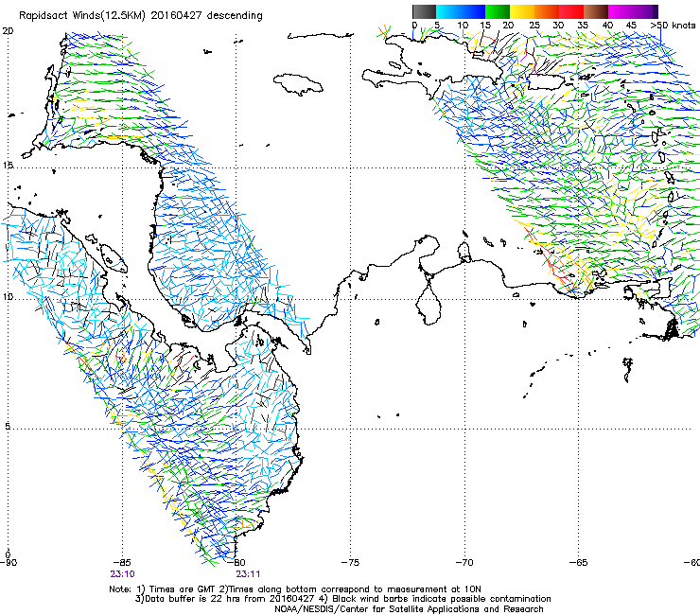
Task: Click the Rapidscat Winds title text
Action: (x=141, y=16)
